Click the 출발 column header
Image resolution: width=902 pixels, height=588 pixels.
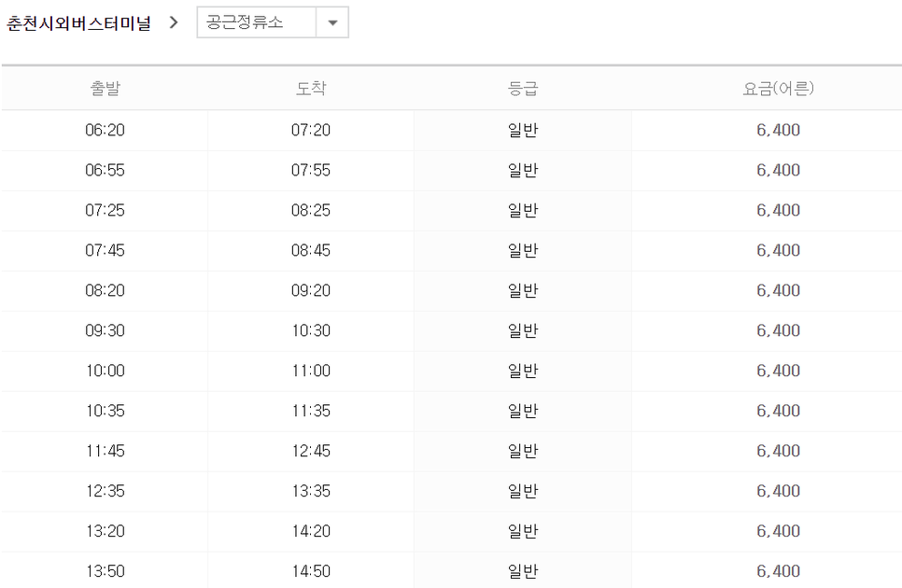coord(105,88)
